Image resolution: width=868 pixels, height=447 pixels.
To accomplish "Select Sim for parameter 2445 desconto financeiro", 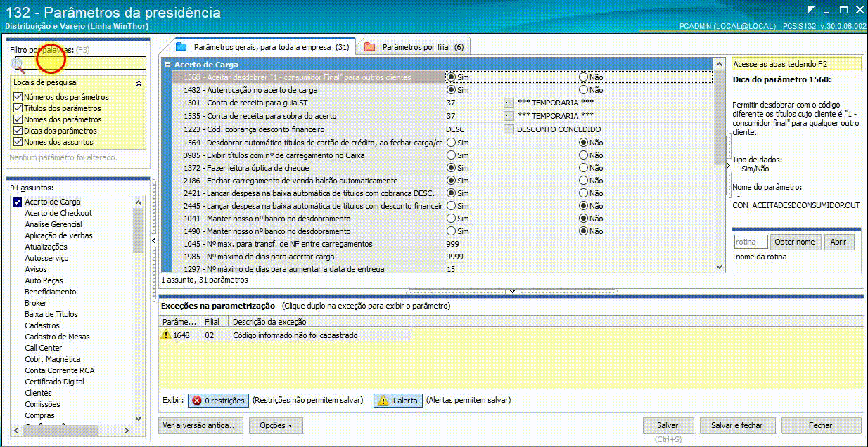I will click(x=451, y=206).
